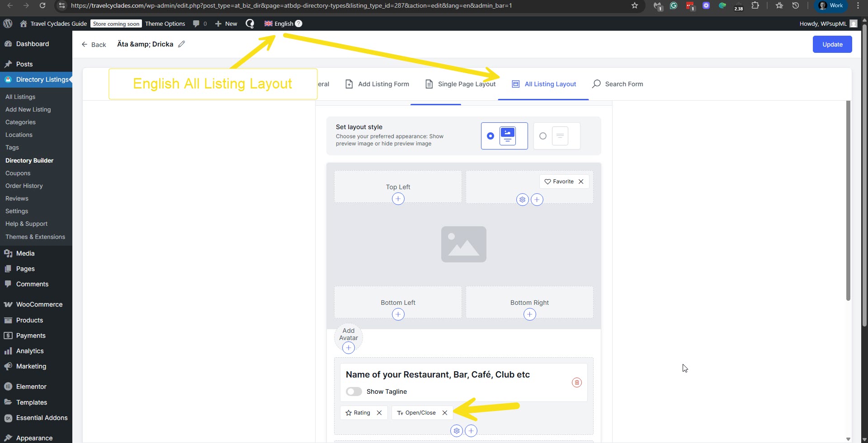Open the New content menu in admin bar
The width and height of the screenshot is (868, 443).
click(226, 23)
